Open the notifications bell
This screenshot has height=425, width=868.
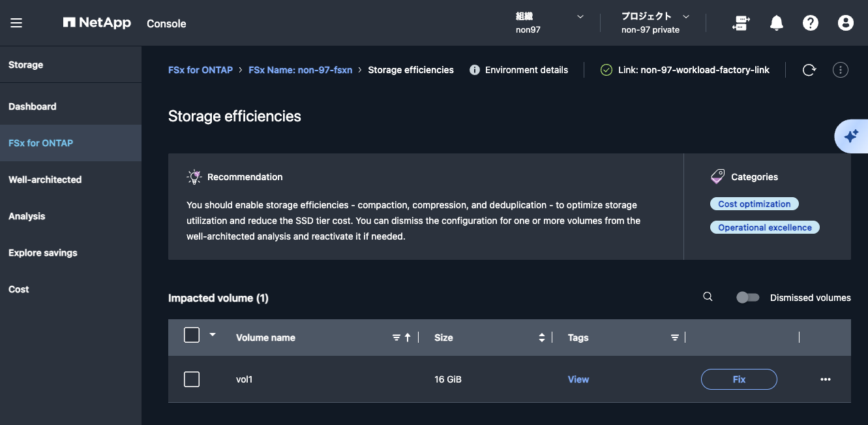tap(776, 23)
